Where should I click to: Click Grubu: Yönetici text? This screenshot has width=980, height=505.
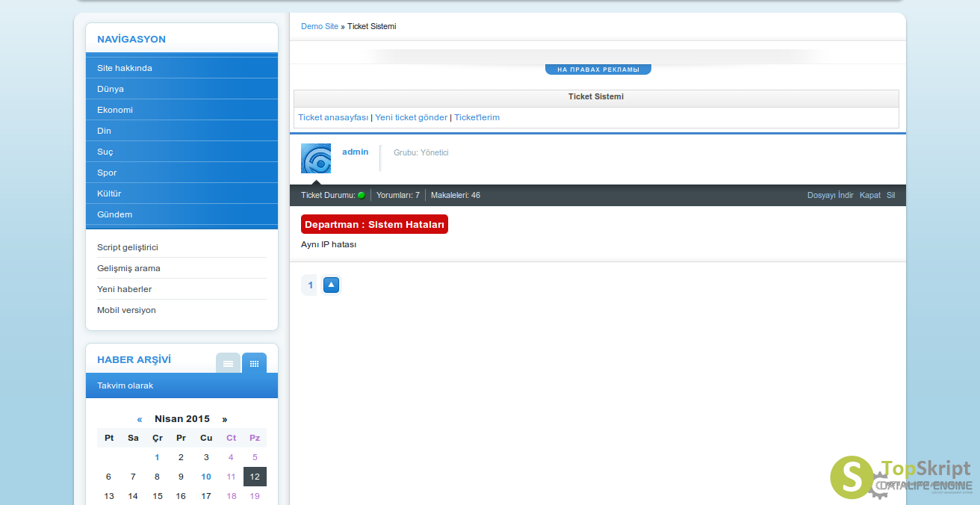point(421,152)
